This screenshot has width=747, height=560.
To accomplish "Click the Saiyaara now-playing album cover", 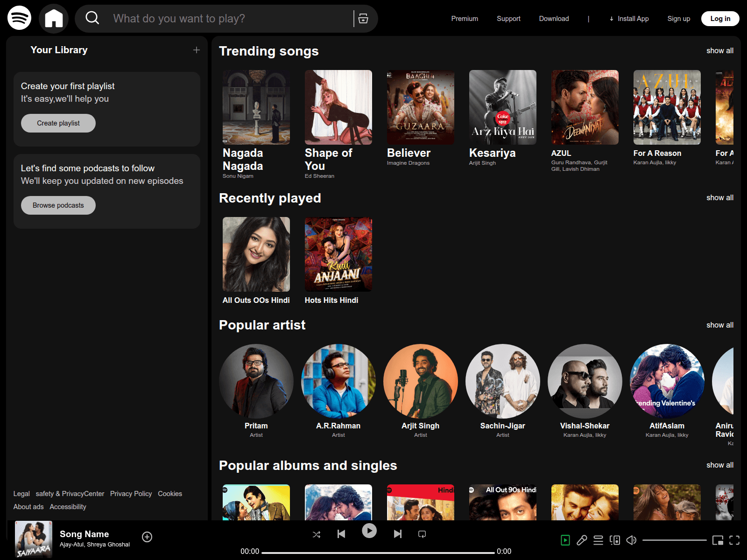I will (x=34, y=539).
